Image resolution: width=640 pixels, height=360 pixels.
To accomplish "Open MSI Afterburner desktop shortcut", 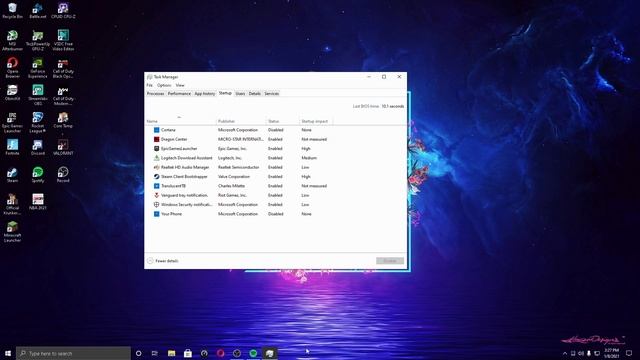I will coord(12,40).
